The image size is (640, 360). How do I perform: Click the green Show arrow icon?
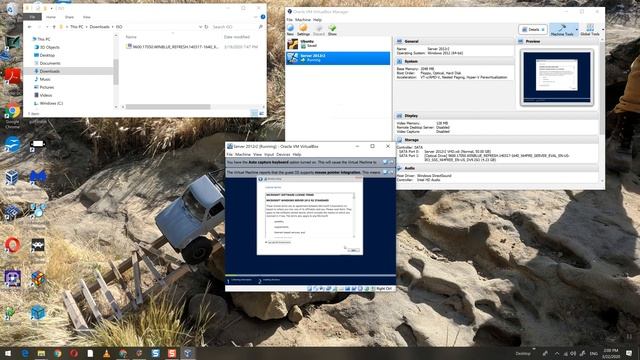[332, 29]
